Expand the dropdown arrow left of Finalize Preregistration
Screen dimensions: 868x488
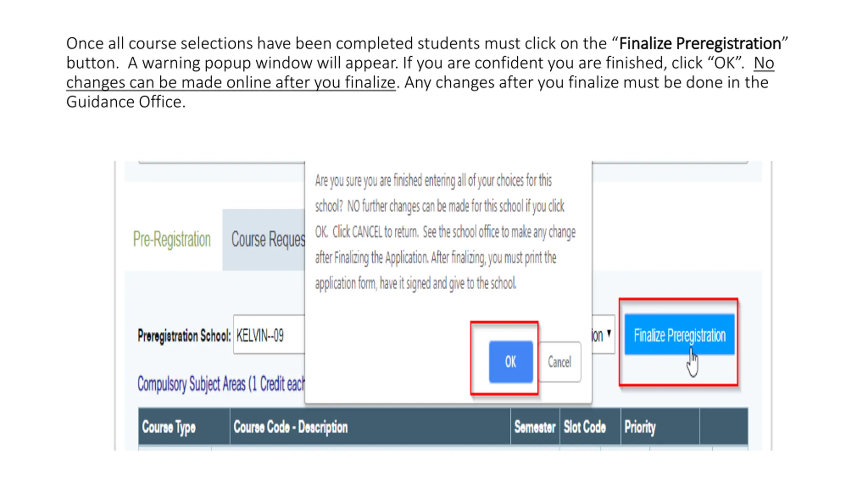(609, 333)
